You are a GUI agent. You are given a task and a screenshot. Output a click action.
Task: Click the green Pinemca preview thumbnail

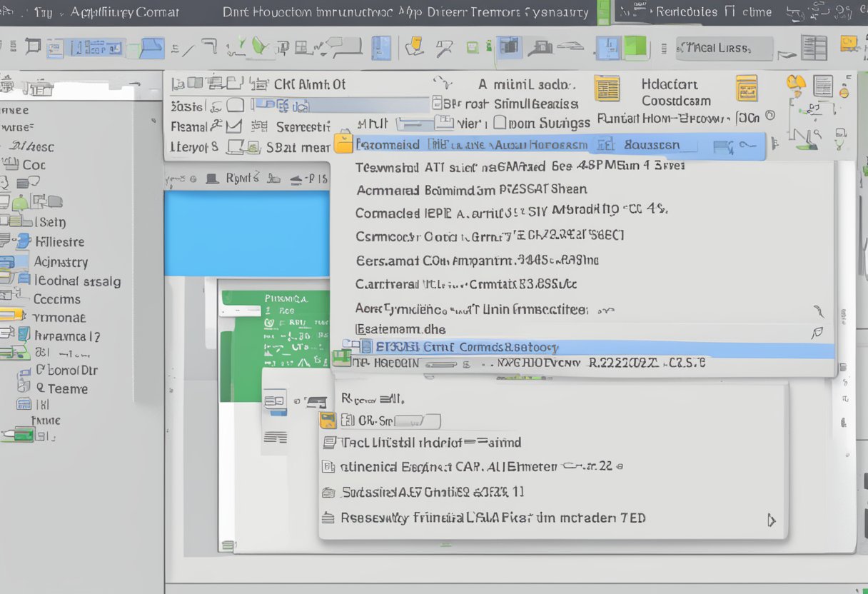point(277,328)
